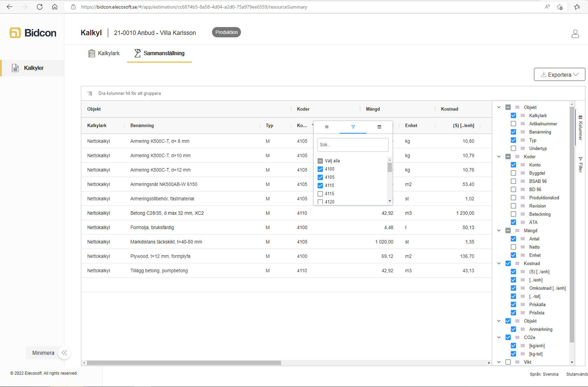Open the general menu tab in column popup
Viewport: 588px width, 387px height.
click(326, 127)
